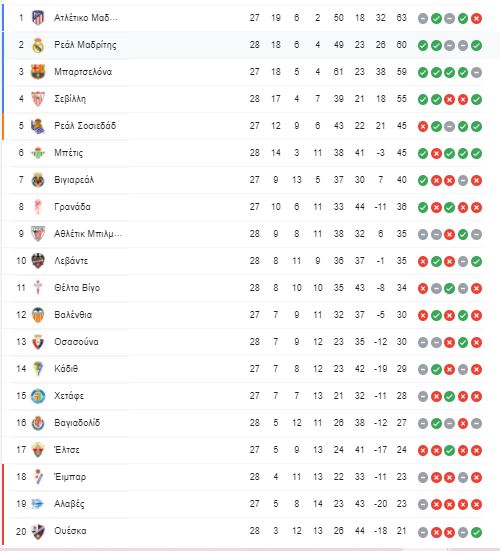Viewport: 500px width, 551px height.
Task: Select the Γρανάδα team name
Action: tap(72, 207)
